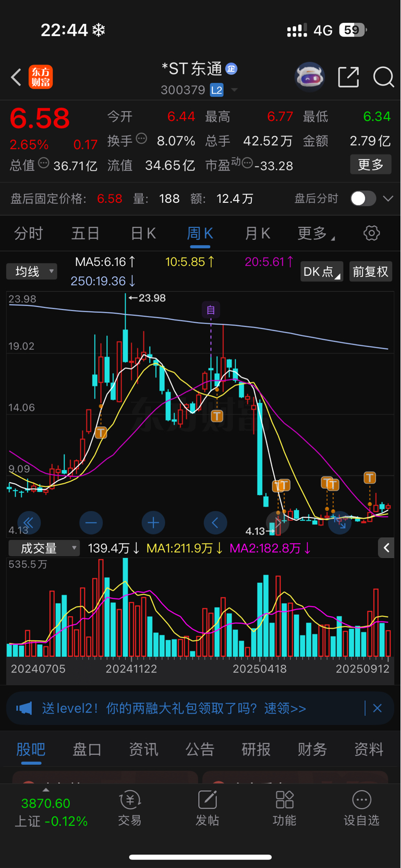Open the search magnifier

pos(383,77)
